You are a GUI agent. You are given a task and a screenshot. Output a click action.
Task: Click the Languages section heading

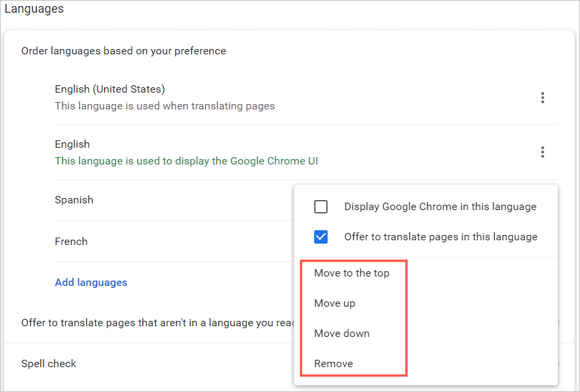34,9
